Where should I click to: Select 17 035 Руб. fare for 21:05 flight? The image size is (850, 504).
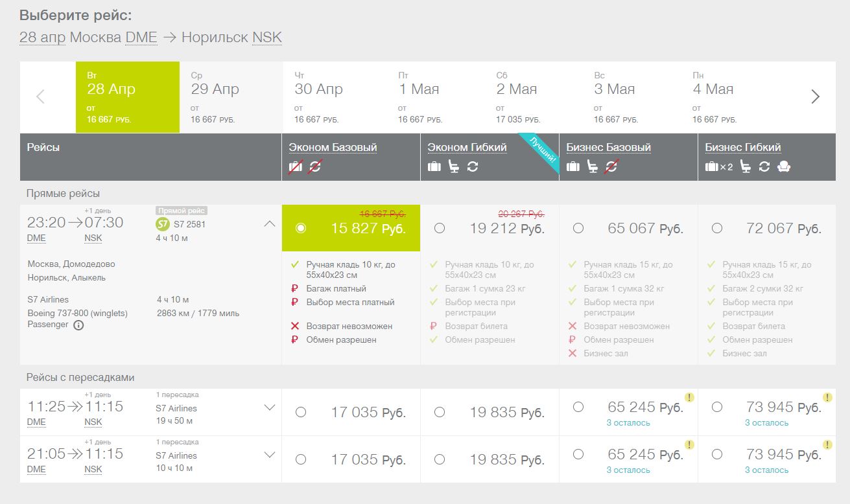coord(300,459)
